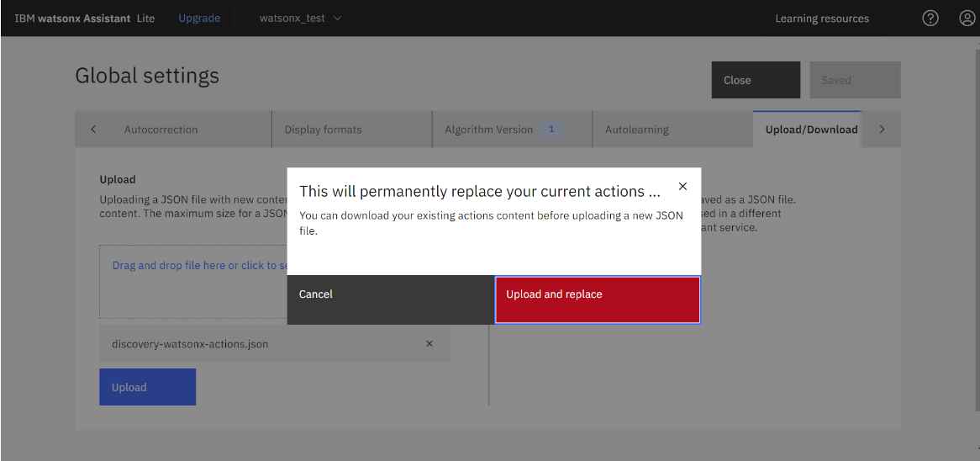Image resolution: width=980 pixels, height=461 pixels.
Task: Switch to the Display formats tab
Action: [x=352, y=130]
